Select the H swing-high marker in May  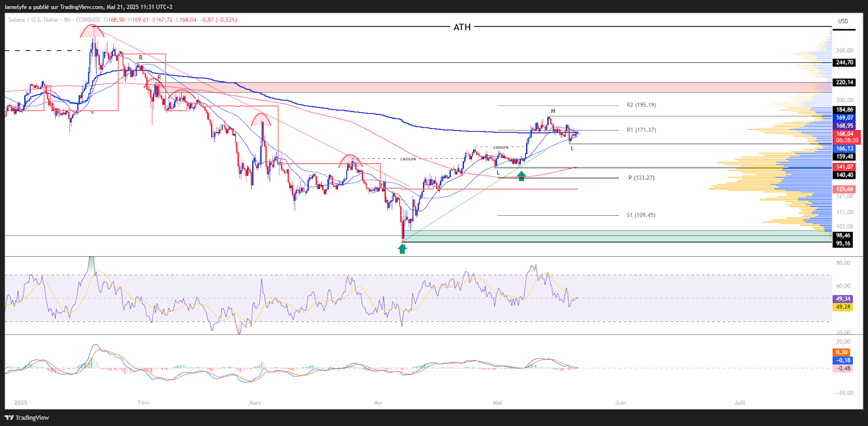(x=553, y=111)
